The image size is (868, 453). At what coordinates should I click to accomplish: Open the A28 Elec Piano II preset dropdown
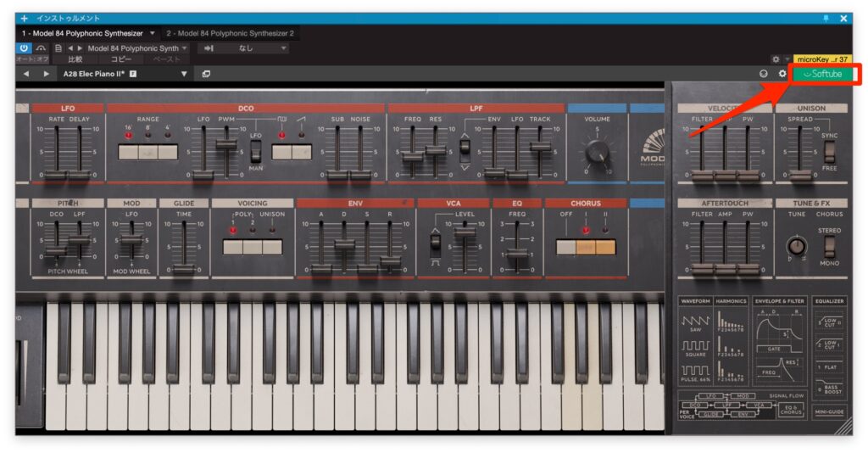pyautogui.click(x=184, y=75)
